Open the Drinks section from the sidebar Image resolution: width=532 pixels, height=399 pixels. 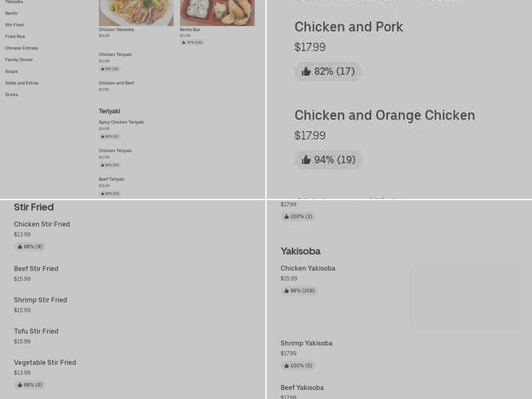[x=11, y=94]
